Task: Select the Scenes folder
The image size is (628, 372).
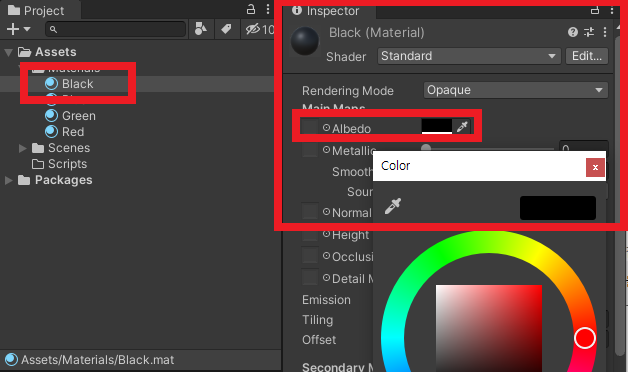Action: click(61, 148)
